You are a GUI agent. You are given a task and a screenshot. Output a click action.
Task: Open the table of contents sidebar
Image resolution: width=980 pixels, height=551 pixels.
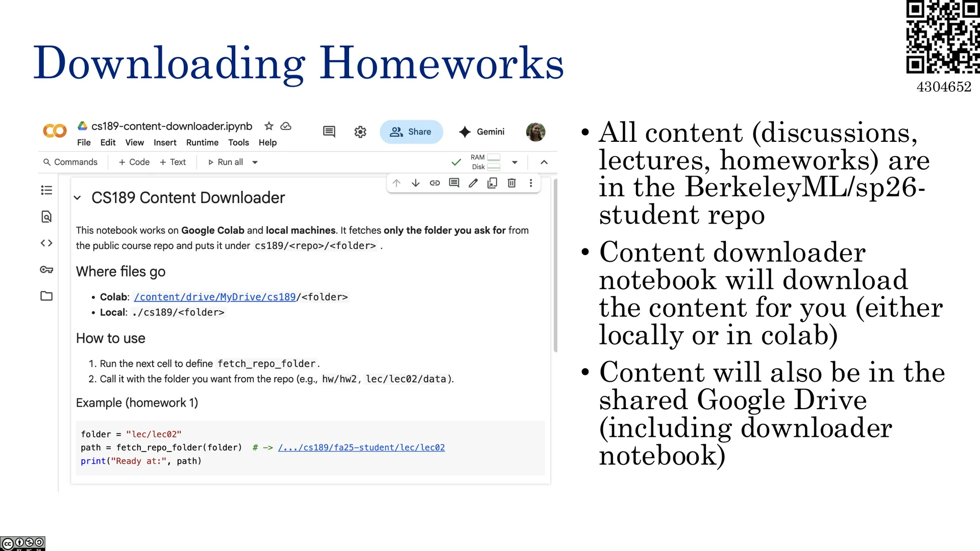point(46,190)
